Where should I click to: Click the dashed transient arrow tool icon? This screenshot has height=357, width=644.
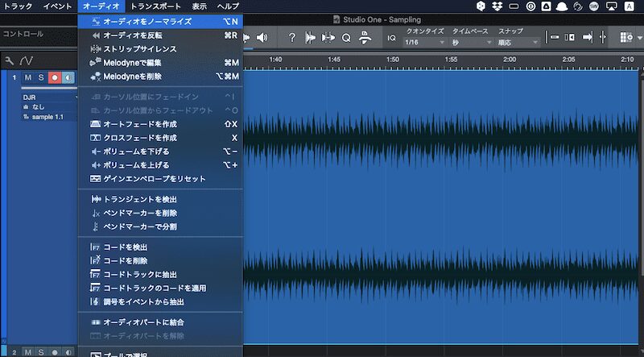[x=328, y=38]
